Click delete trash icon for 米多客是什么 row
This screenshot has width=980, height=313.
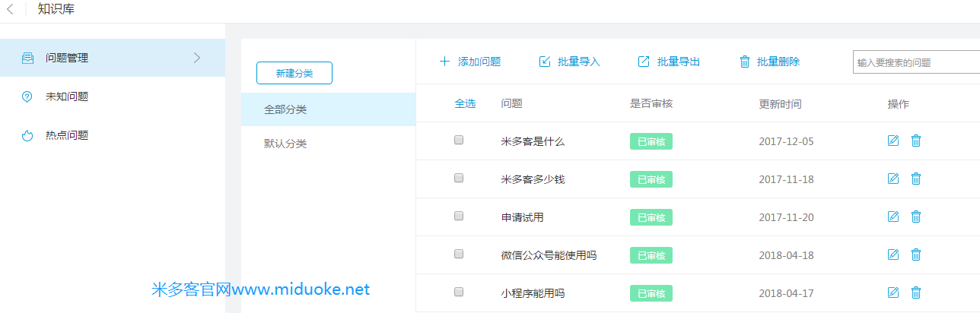(916, 141)
